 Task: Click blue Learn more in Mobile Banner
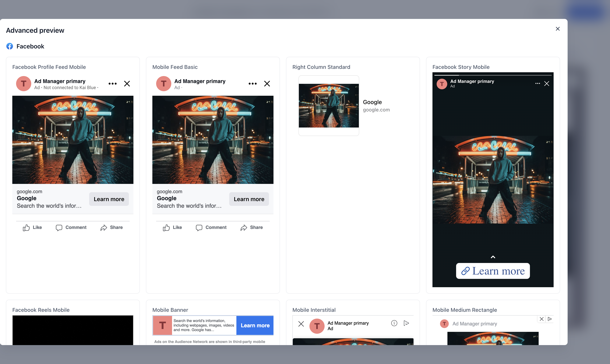(255, 325)
